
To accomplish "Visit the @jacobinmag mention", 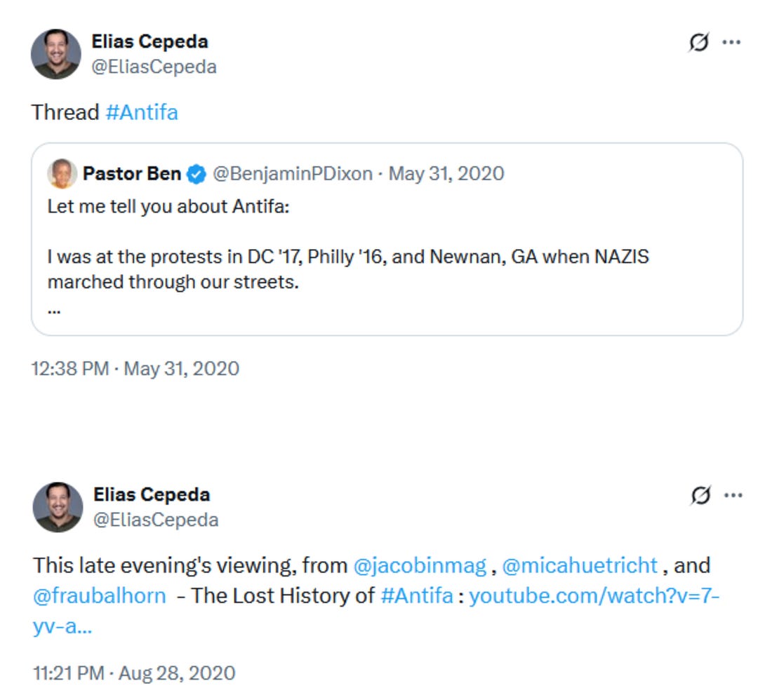I will point(420,565).
